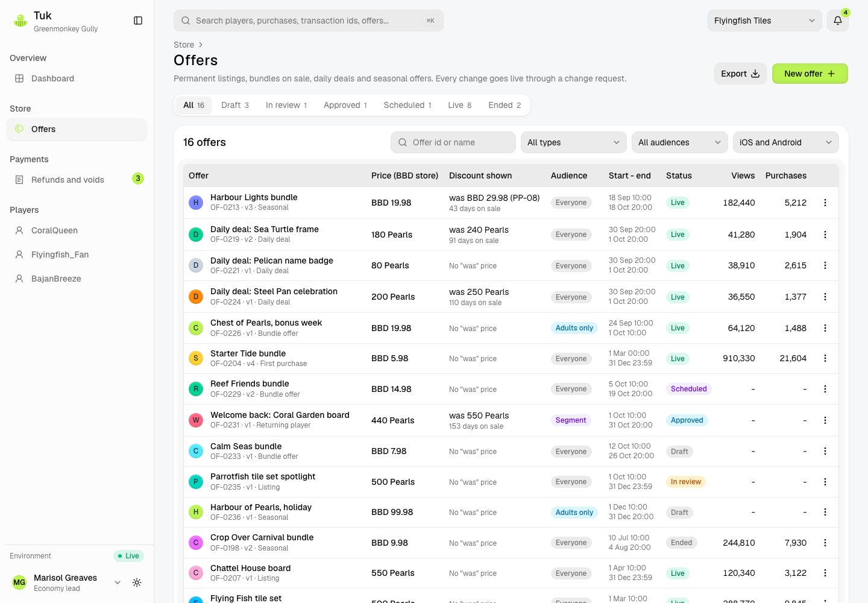The height and width of the screenshot is (603, 868).
Task: Switch to the Draft tab
Action: (x=235, y=105)
